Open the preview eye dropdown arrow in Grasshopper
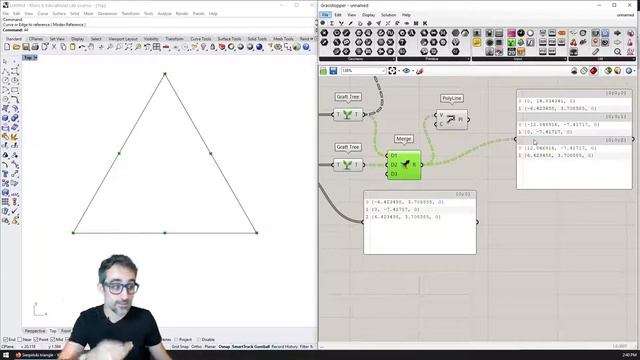 coord(413,71)
